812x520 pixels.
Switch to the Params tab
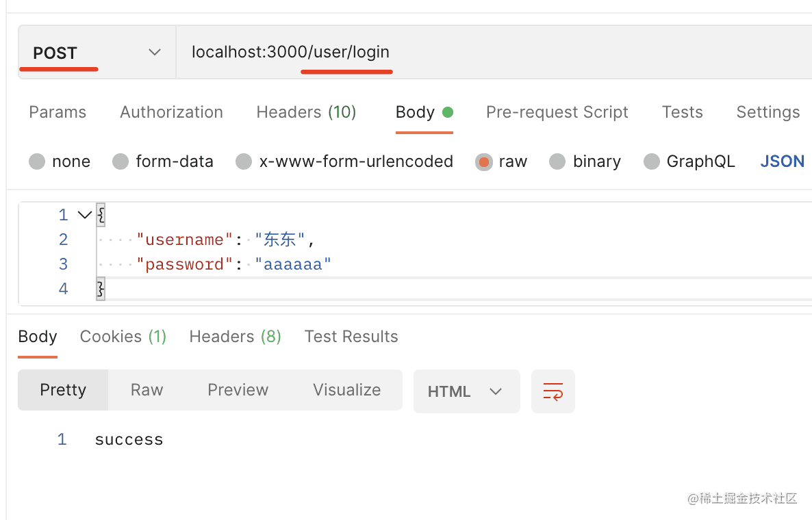58,112
